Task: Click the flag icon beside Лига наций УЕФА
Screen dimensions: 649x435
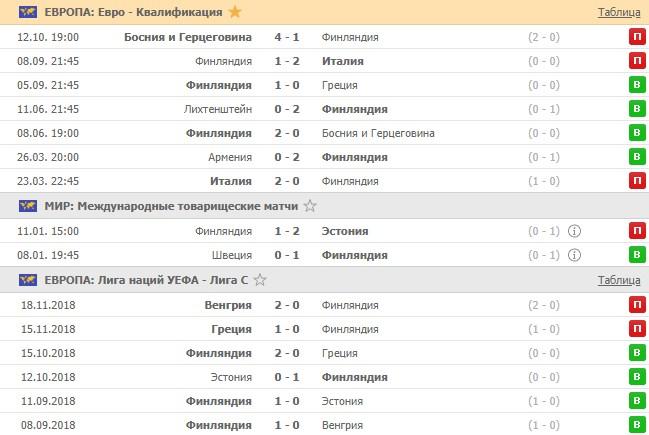Action: click(x=27, y=280)
